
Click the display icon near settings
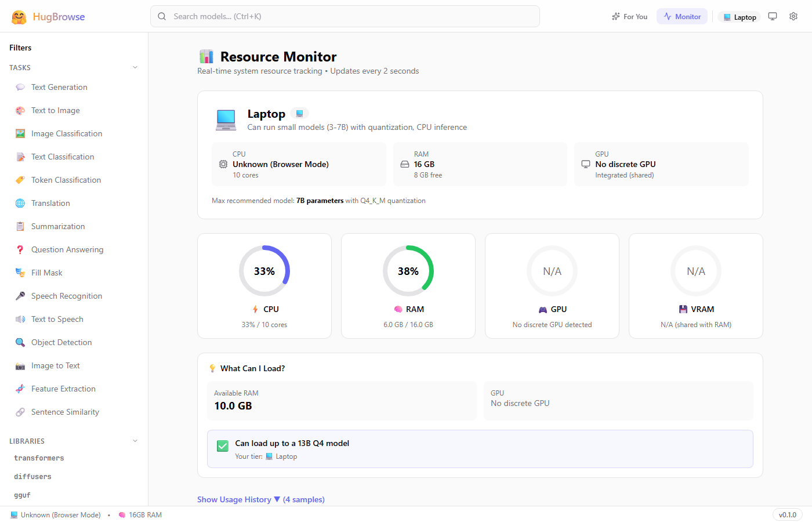(773, 16)
